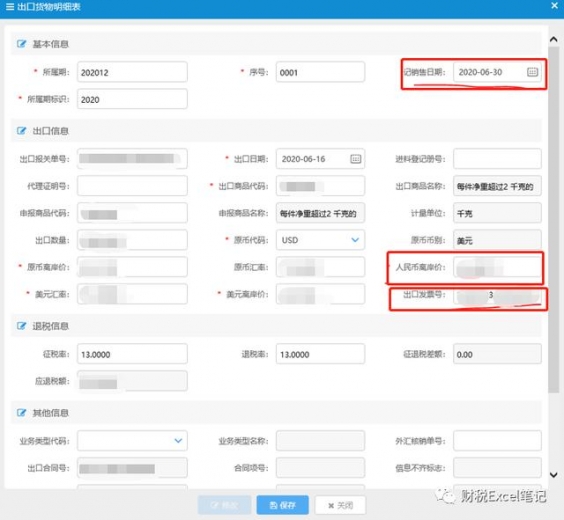Click the 退税信息 section heading
This screenshot has width=564, height=520.
51,326
